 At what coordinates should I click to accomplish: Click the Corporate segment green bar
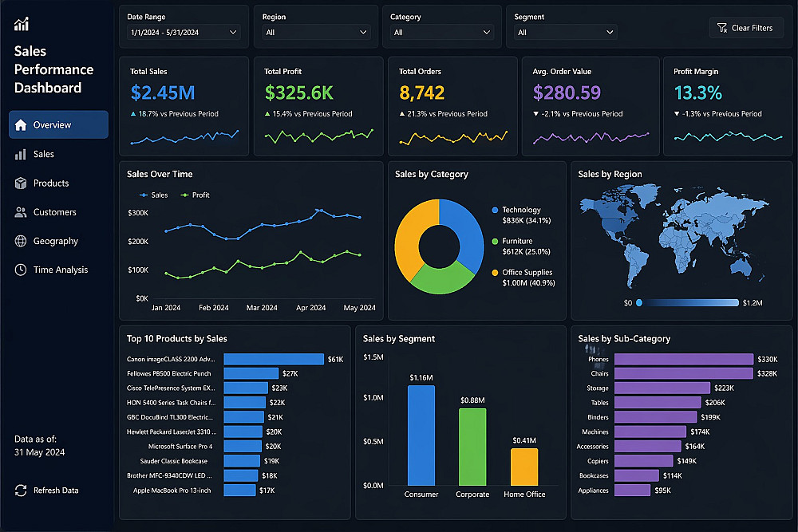472,447
